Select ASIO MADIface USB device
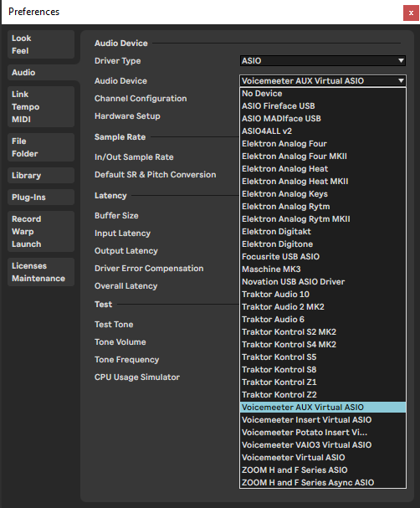This screenshot has width=420, height=508. (x=323, y=119)
